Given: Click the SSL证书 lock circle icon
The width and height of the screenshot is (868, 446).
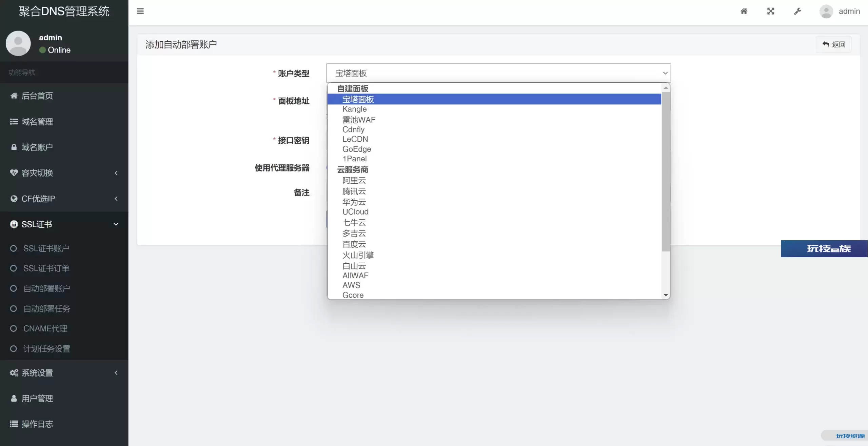Looking at the screenshot, I should click(14, 224).
